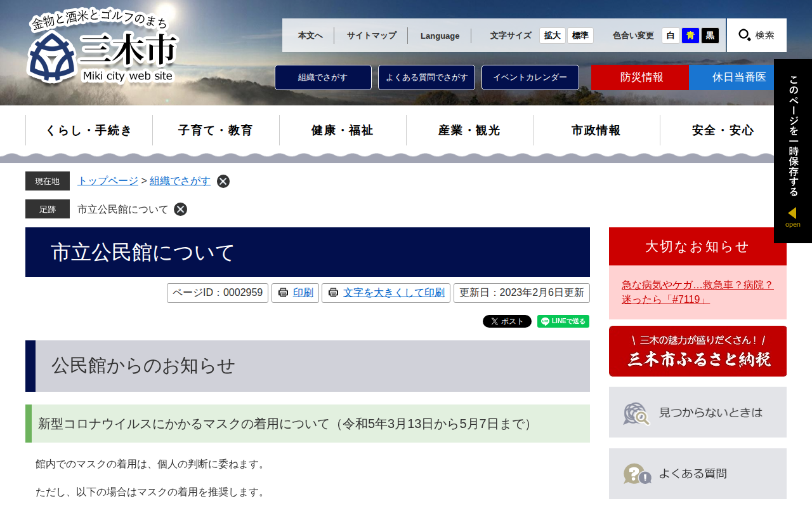Click the magnifier search icon in the header
The image size is (812, 508).
coord(745,36)
